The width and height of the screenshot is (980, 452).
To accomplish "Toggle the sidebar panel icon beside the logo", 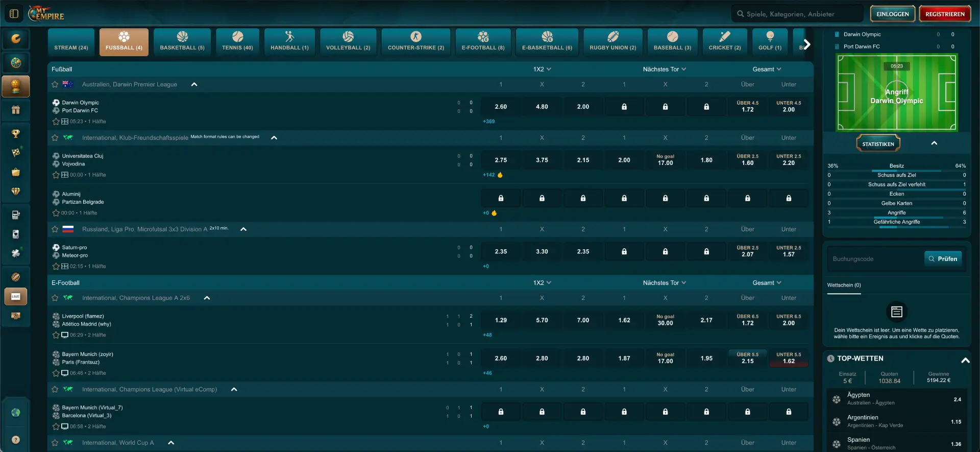I will pyautogui.click(x=14, y=14).
